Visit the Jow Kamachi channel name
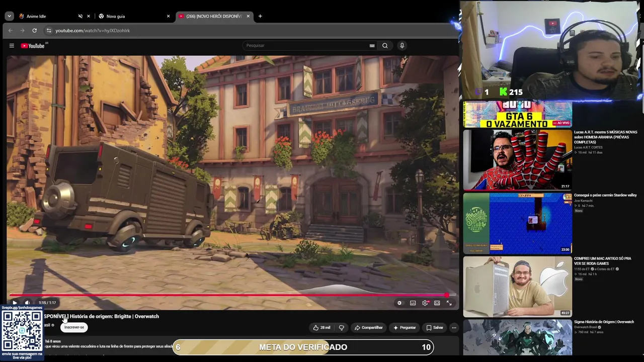Viewport: 644px width, 362px height. pyautogui.click(x=583, y=201)
